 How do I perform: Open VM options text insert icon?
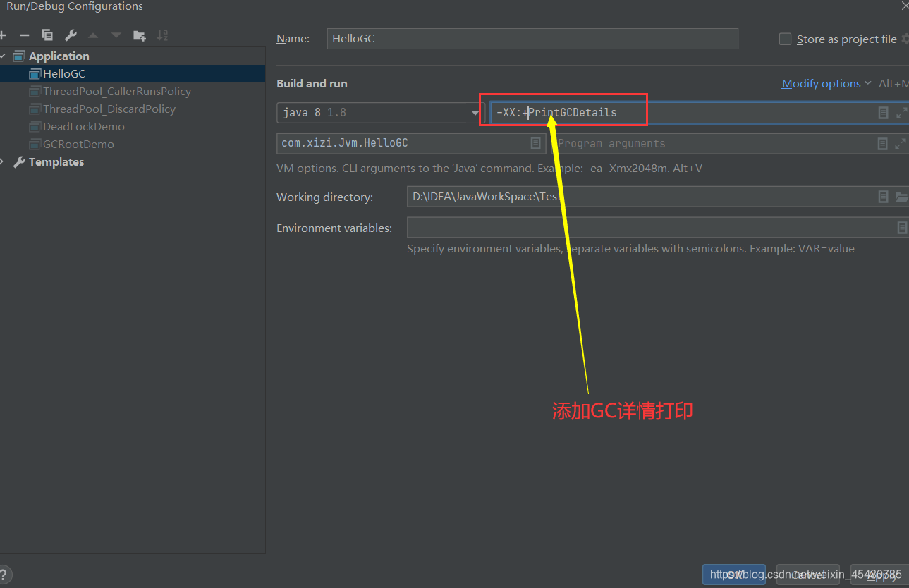coord(883,113)
